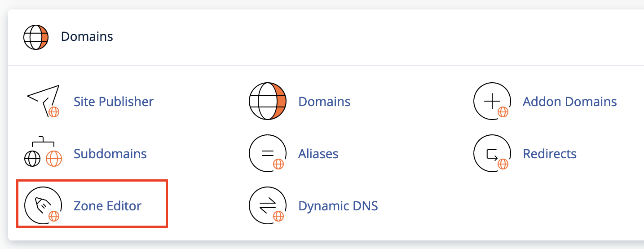Open the Zone Editor text link
This screenshot has width=644, height=249.
[x=107, y=206]
